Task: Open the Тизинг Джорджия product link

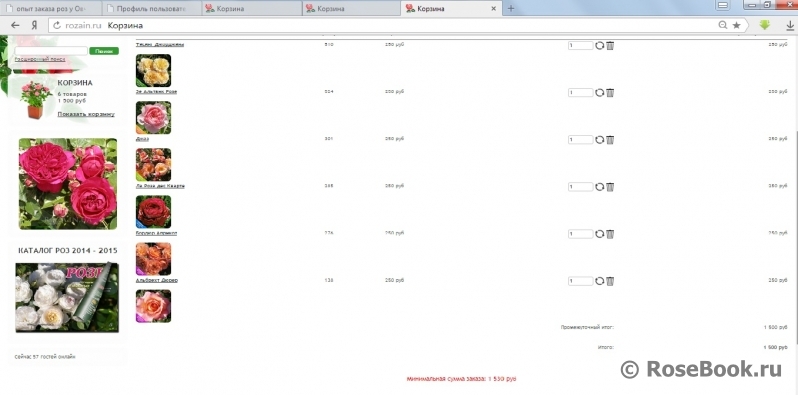Action: pos(160,44)
